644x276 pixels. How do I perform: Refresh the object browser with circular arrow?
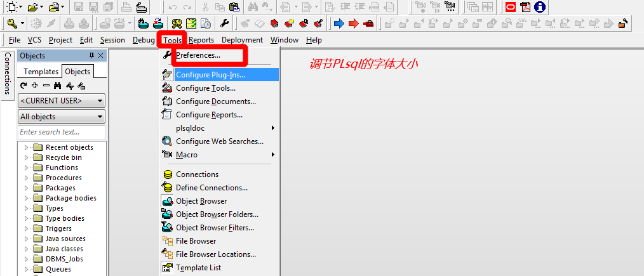(x=23, y=86)
